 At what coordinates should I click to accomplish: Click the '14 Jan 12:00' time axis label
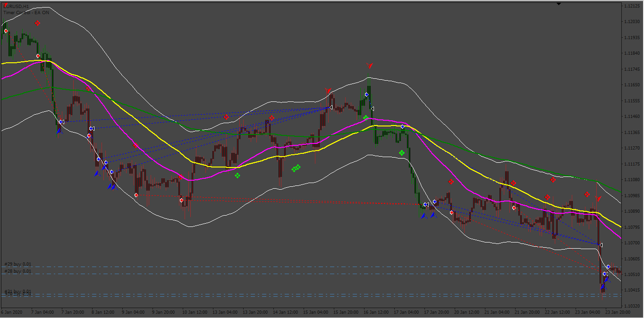[x=285, y=312]
